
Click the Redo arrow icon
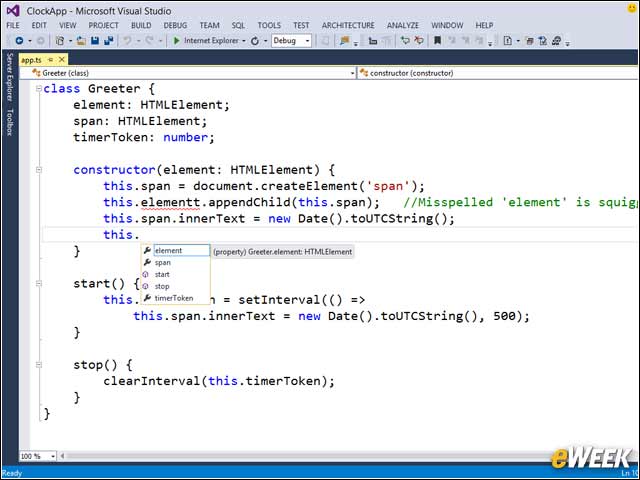coord(149,41)
